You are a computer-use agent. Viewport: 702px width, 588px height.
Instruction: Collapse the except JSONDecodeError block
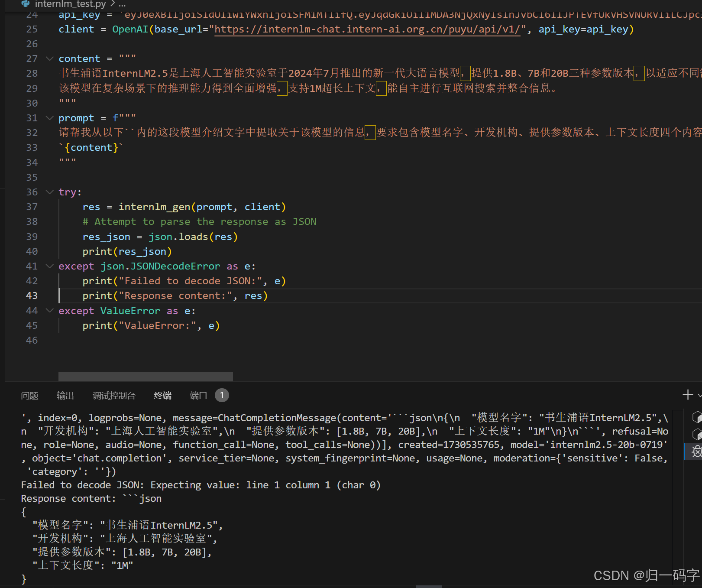coord(49,266)
